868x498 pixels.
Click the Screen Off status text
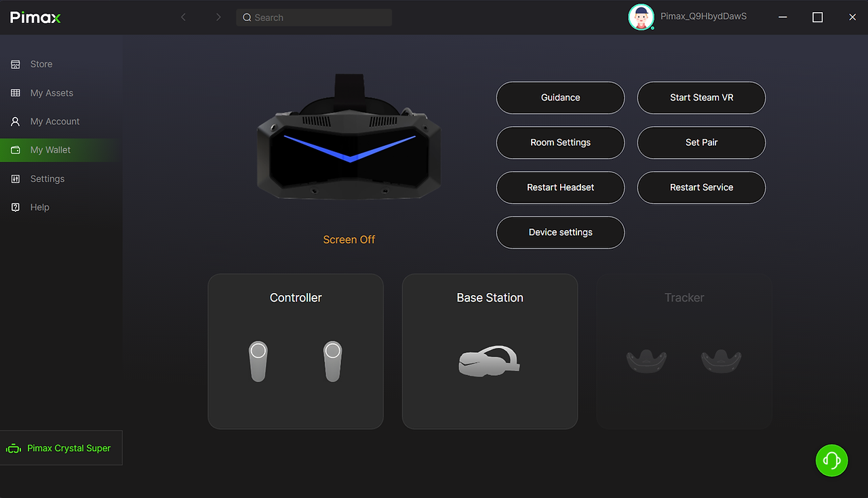[x=349, y=240]
